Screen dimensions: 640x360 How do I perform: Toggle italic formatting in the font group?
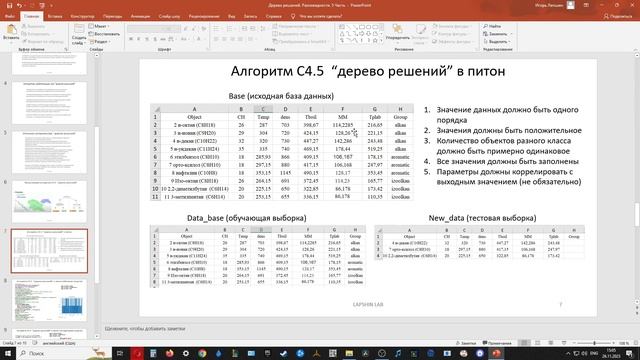(x=139, y=39)
